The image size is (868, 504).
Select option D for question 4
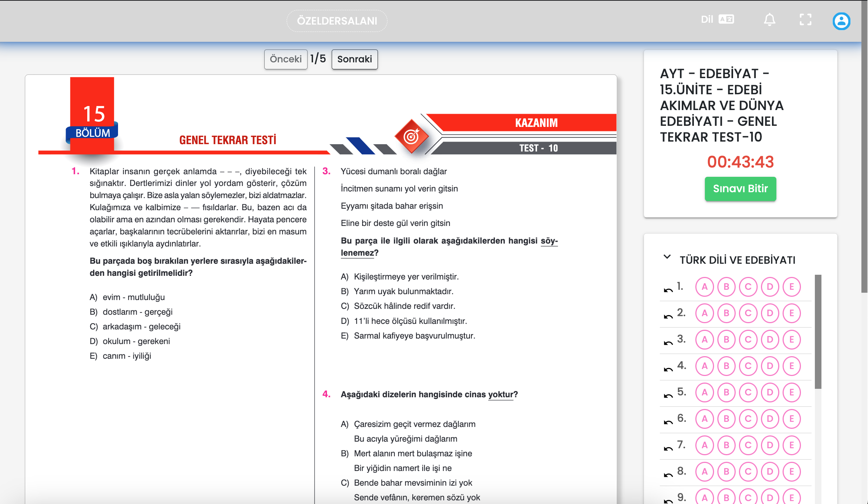click(770, 366)
